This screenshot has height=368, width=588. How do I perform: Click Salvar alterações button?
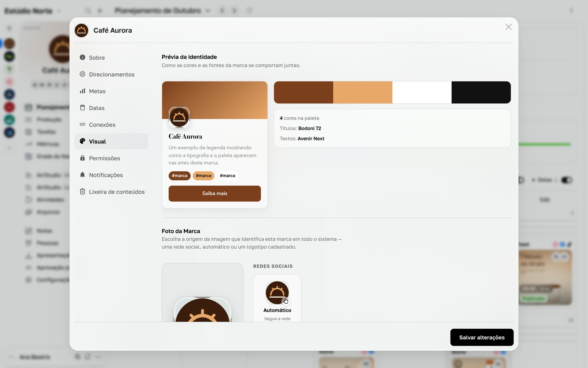pyautogui.click(x=482, y=337)
